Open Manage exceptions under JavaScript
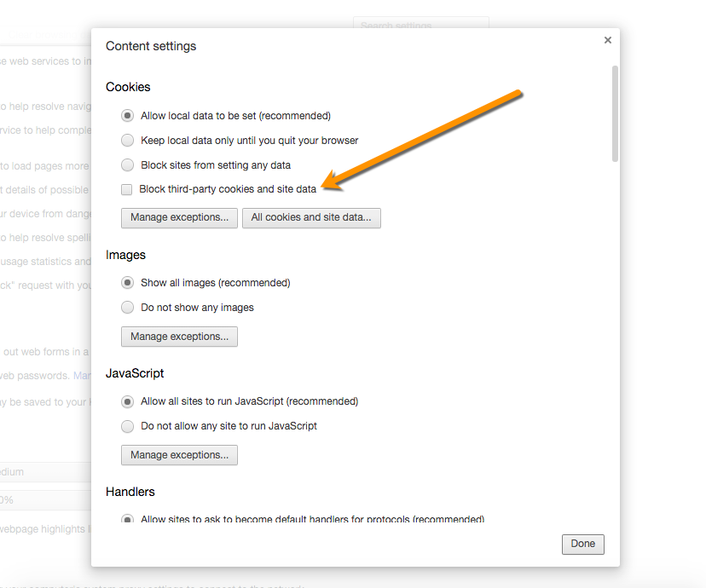 179,456
